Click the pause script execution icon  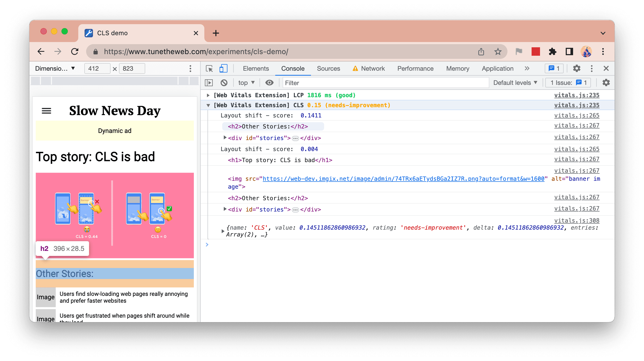pyautogui.click(x=211, y=83)
